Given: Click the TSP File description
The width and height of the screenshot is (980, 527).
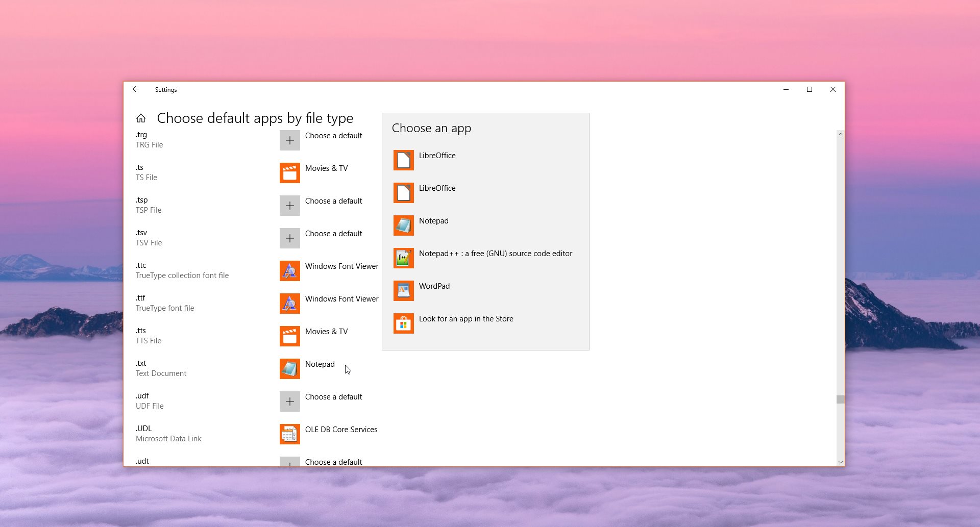Looking at the screenshot, I should (148, 210).
